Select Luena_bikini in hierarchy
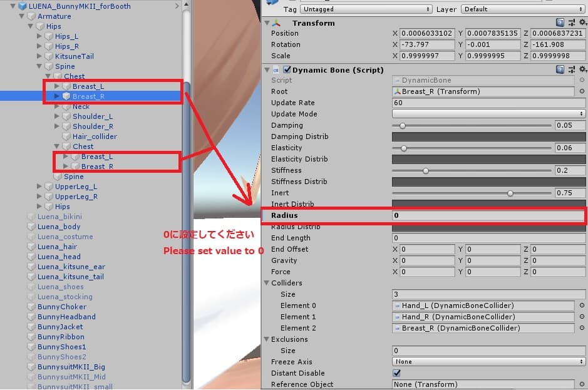The width and height of the screenshot is (588, 390). (x=59, y=217)
